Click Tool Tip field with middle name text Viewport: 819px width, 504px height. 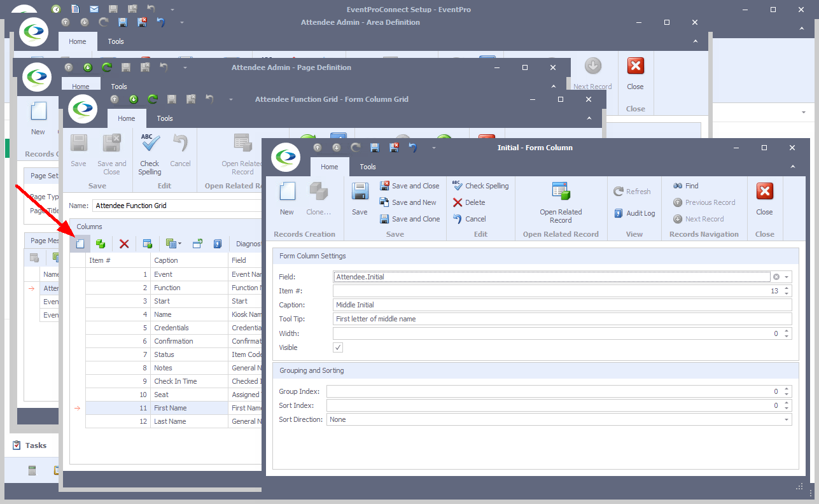[x=562, y=319]
